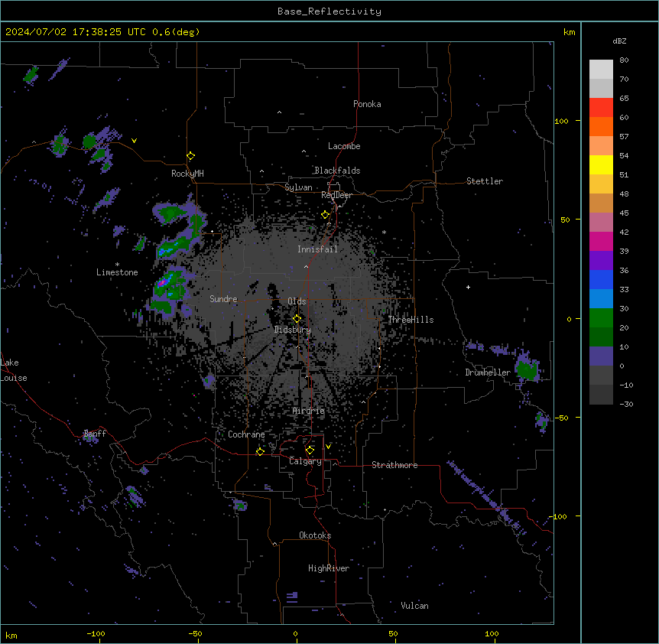Click the 100 tick label on right axis
The height and width of the screenshot is (644, 659).
[x=561, y=121]
